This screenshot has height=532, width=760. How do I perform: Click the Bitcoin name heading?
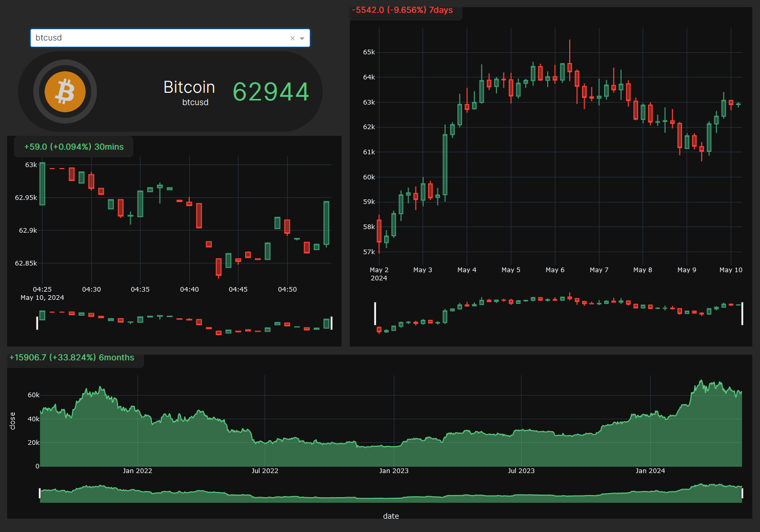pos(189,87)
